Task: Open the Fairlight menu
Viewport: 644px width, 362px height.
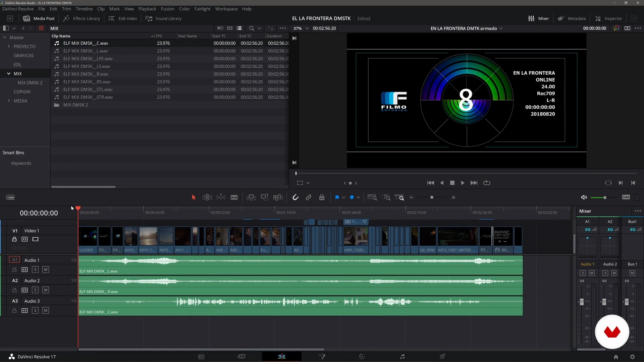Action: point(202,9)
